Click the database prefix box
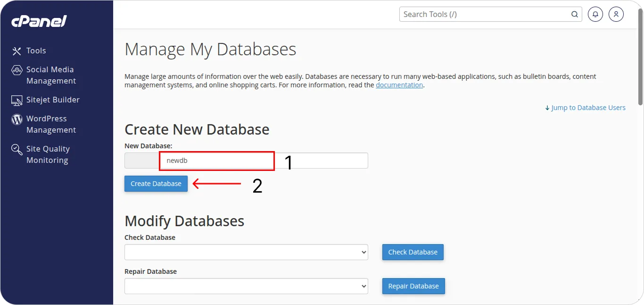Image resolution: width=644 pixels, height=305 pixels. 142,161
